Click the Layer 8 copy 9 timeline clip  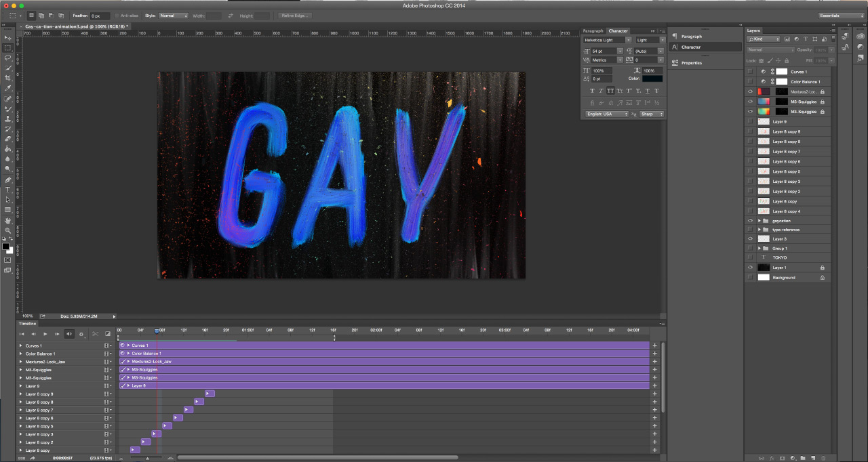click(x=210, y=394)
